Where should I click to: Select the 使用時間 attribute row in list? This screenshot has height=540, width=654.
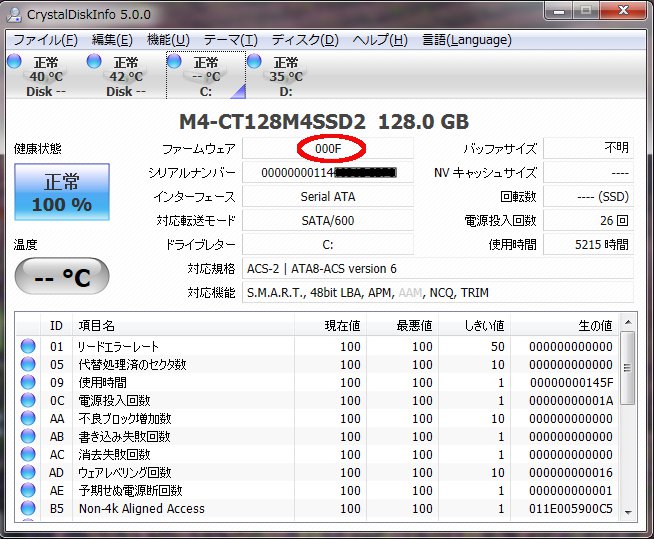click(x=317, y=382)
